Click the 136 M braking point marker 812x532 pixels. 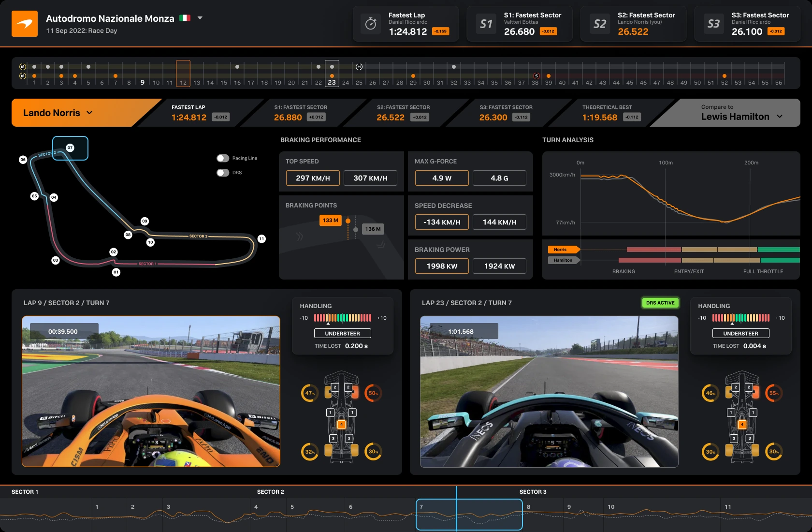[x=373, y=229]
